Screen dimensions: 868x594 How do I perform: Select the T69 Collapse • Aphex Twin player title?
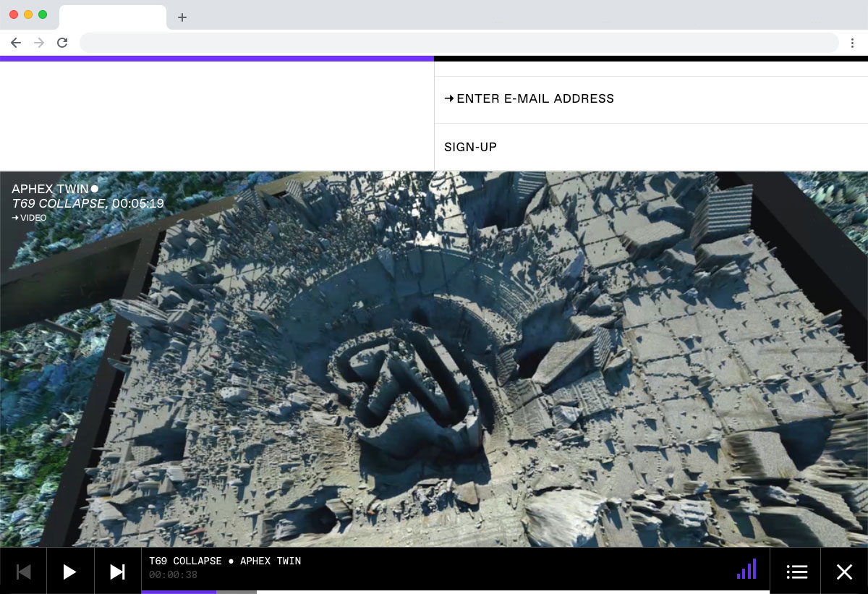pyautogui.click(x=225, y=561)
